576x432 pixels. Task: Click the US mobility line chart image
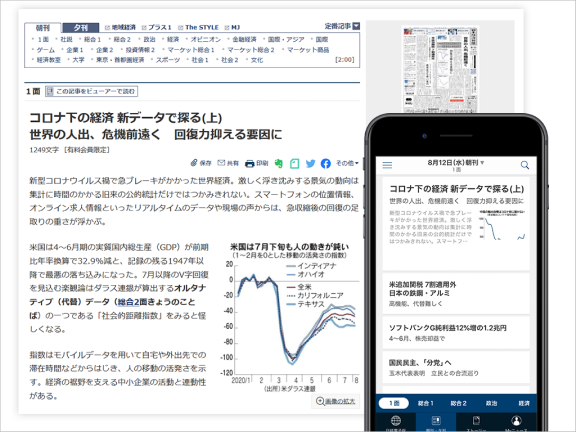(290, 318)
